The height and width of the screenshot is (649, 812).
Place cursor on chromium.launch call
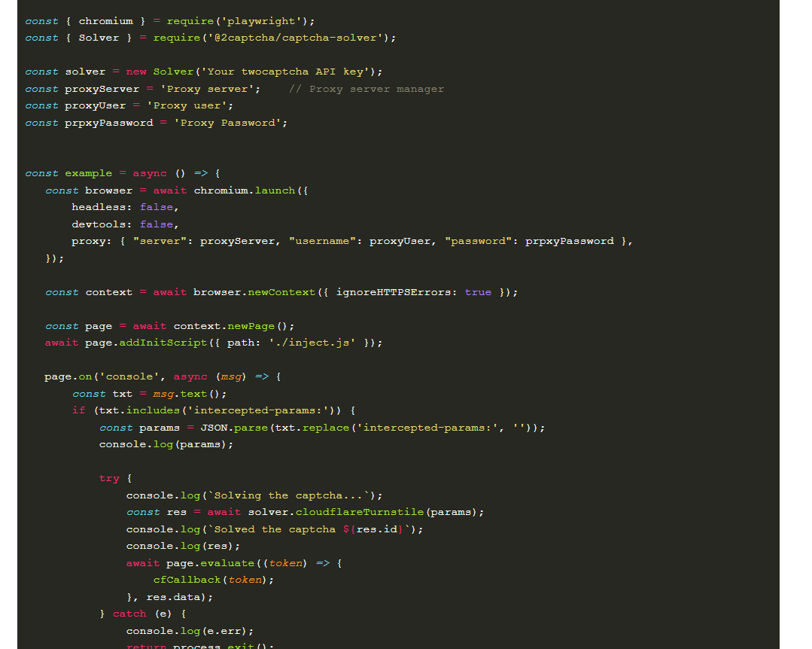245,190
